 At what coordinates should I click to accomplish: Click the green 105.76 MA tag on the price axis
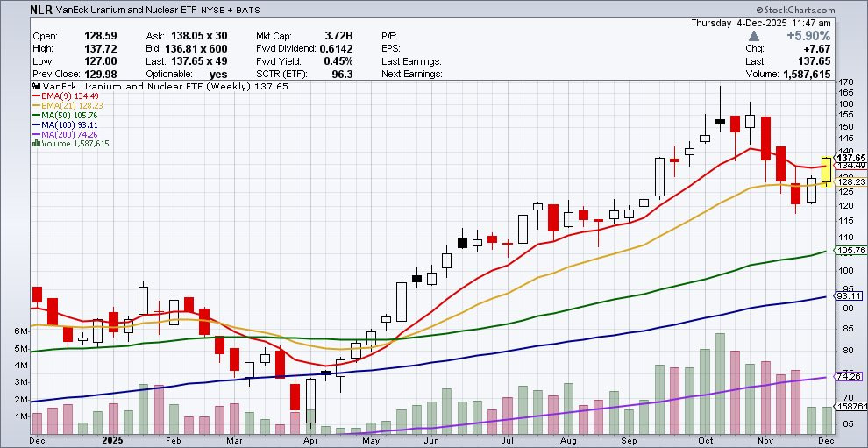[852, 251]
